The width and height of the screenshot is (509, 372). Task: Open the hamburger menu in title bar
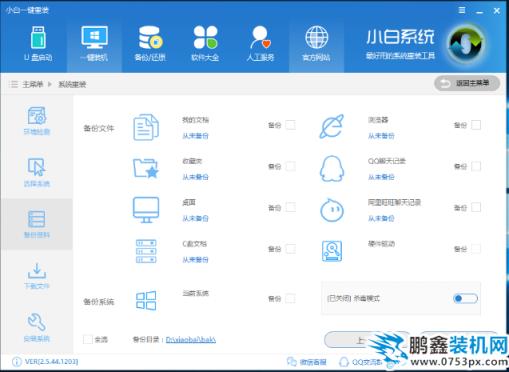[462, 10]
